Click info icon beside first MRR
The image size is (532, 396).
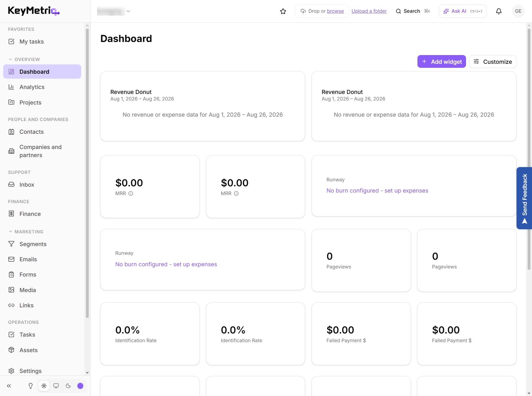(x=131, y=193)
